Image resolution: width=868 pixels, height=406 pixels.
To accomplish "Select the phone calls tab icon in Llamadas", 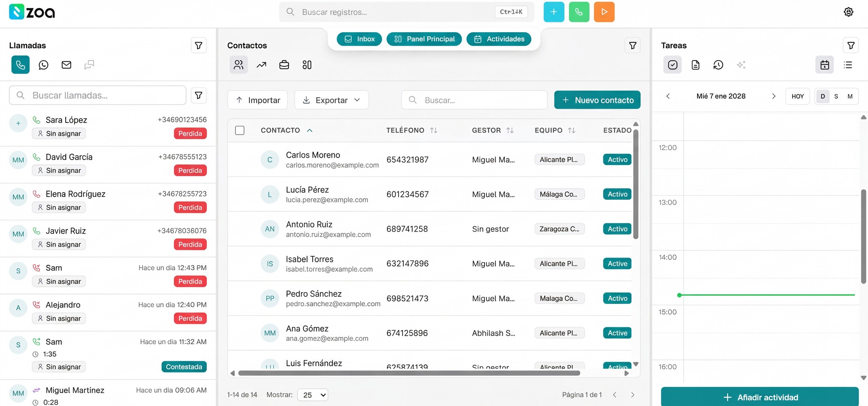I will click(20, 65).
